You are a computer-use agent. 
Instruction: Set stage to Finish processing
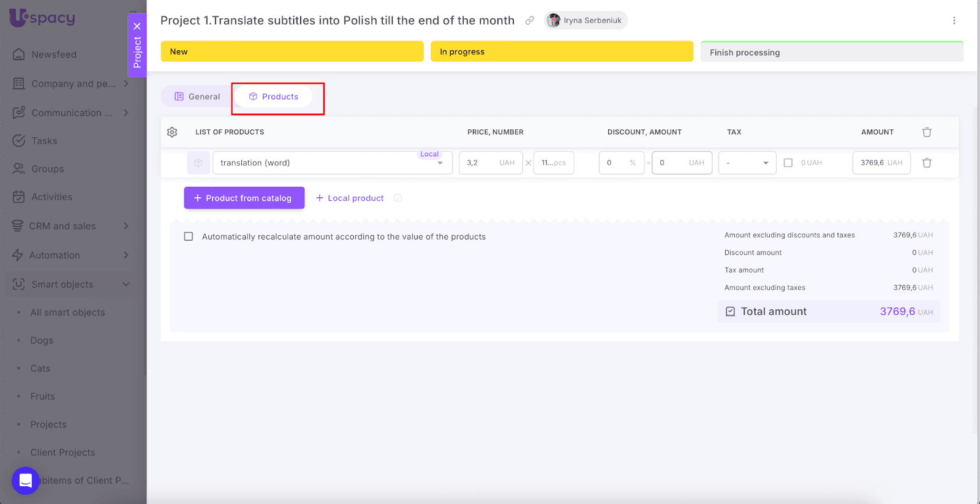pos(831,52)
